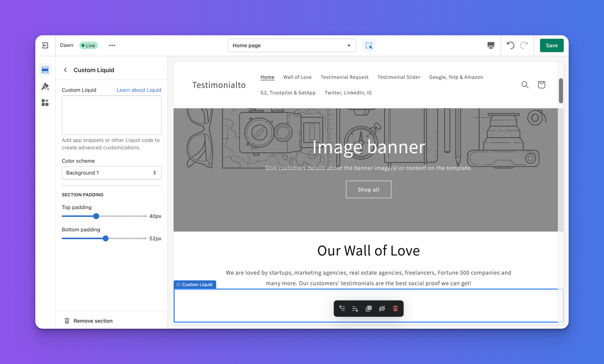Screen dimensions: 604x364
Task: Open App embeds in the left sidebar
Action: (45, 103)
